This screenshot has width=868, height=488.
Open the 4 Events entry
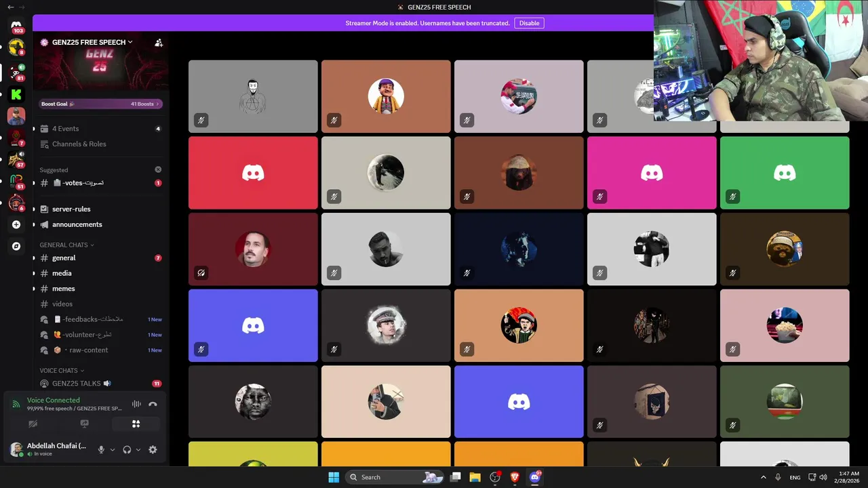pyautogui.click(x=100, y=129)
